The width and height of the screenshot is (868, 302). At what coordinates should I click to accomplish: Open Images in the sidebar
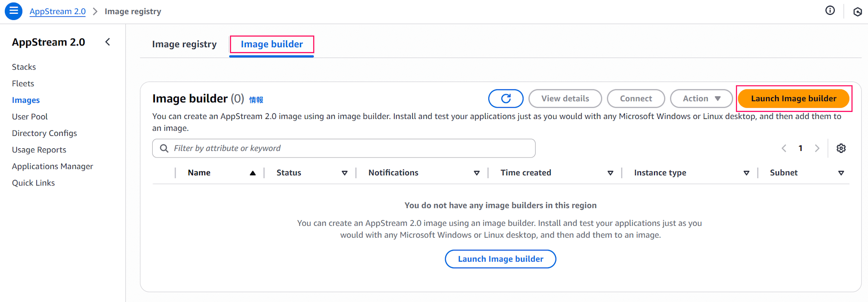pos(26,100)
